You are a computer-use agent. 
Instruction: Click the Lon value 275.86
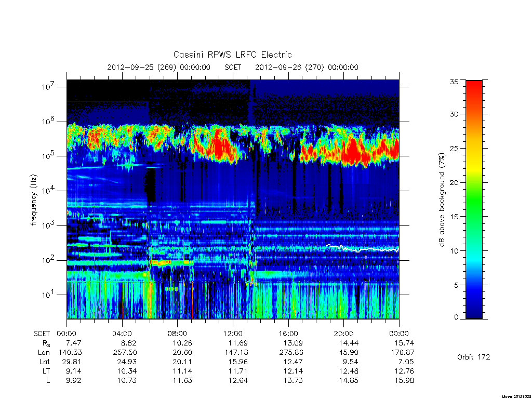point(291,353)
